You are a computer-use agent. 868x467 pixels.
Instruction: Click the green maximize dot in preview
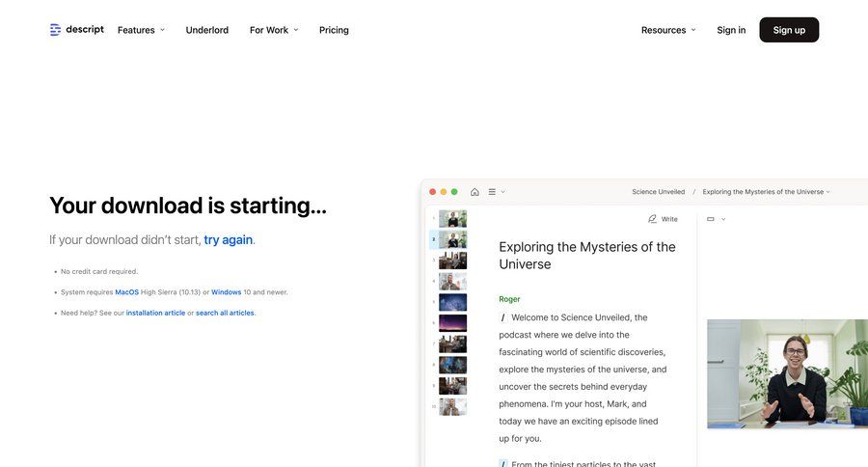click(454, 192)
